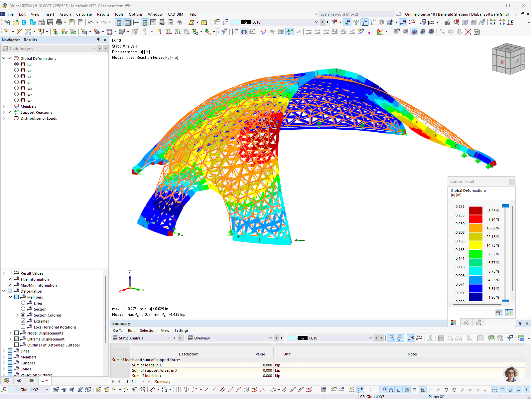Screen dimensions: 532x399
Task: Enable the Members checkbox in Results navigator
Action: (10, 105)
